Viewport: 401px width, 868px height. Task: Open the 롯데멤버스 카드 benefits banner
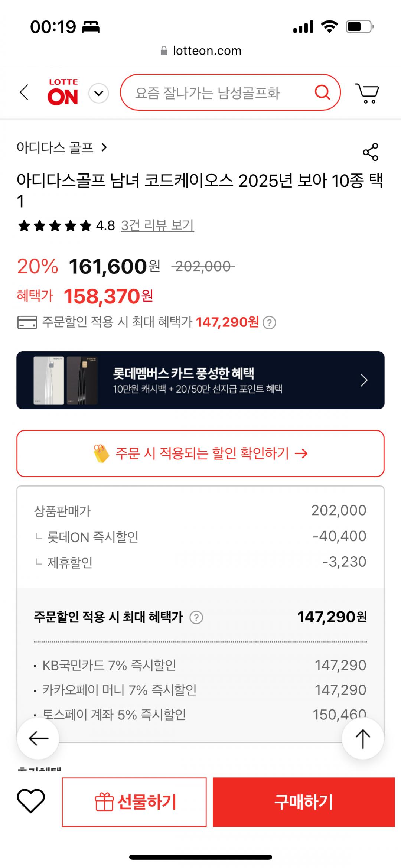(x=200, y=380)
